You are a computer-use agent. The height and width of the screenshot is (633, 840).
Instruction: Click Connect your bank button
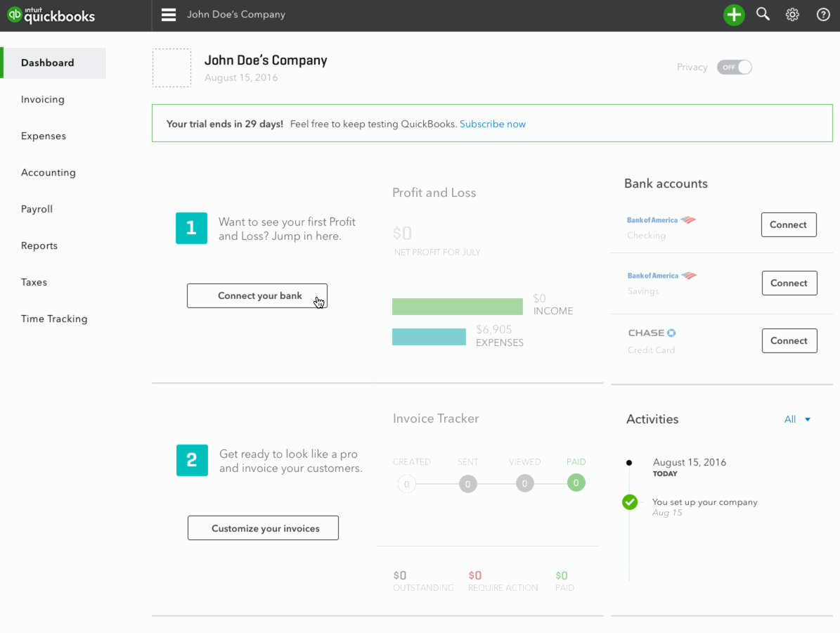click(257, 296)
